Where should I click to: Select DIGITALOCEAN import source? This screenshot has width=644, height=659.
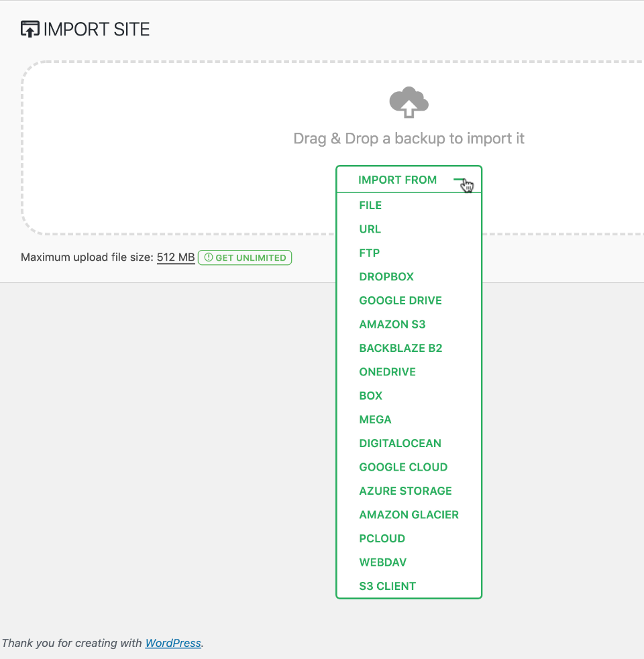[400, 444]
